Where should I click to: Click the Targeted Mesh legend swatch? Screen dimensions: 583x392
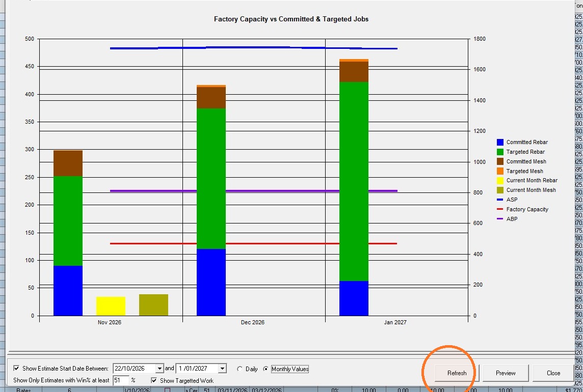pos(500,171)
